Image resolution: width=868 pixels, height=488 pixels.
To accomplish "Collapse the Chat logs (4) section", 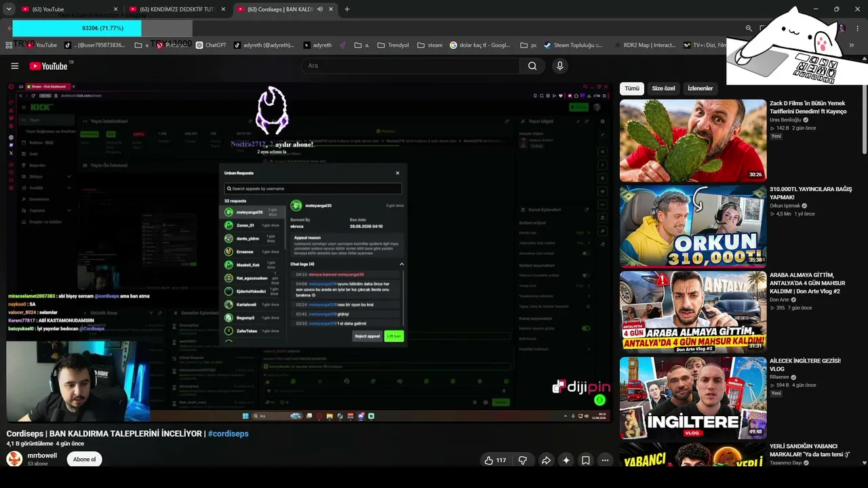I will [401, 264].
